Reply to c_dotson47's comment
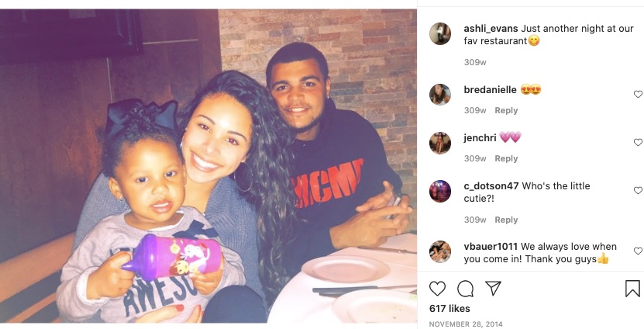This screenshot has width=644, height=329. (506, 220)
